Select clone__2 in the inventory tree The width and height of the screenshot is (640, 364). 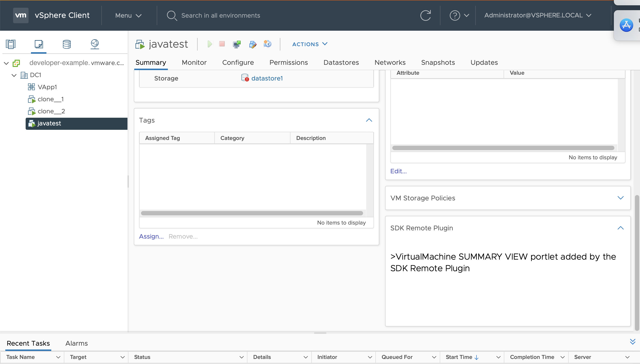tap(51, 111)
